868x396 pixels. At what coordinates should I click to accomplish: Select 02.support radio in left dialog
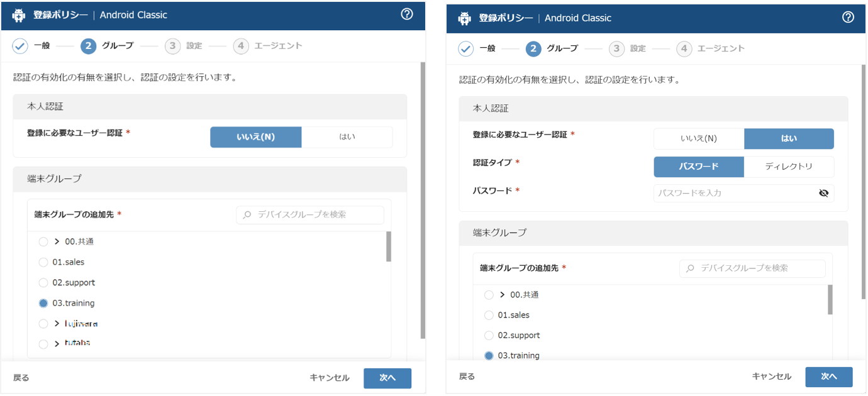click(43, 283)
